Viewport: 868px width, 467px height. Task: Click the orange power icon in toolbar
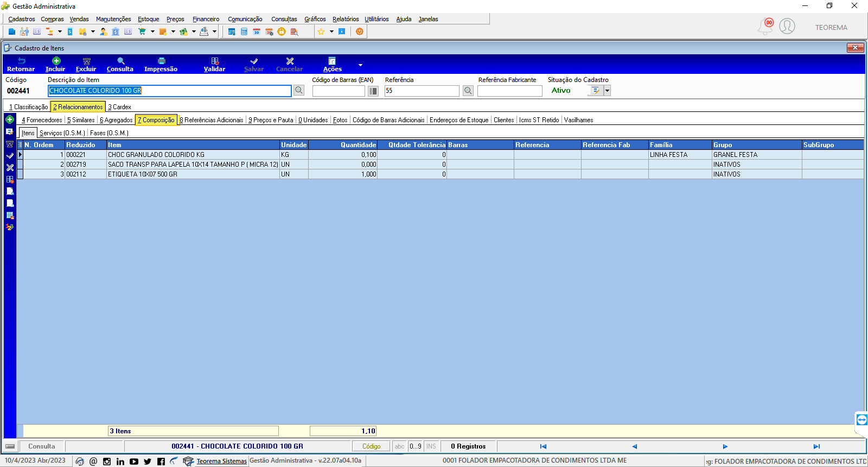(x=359, y=31)
